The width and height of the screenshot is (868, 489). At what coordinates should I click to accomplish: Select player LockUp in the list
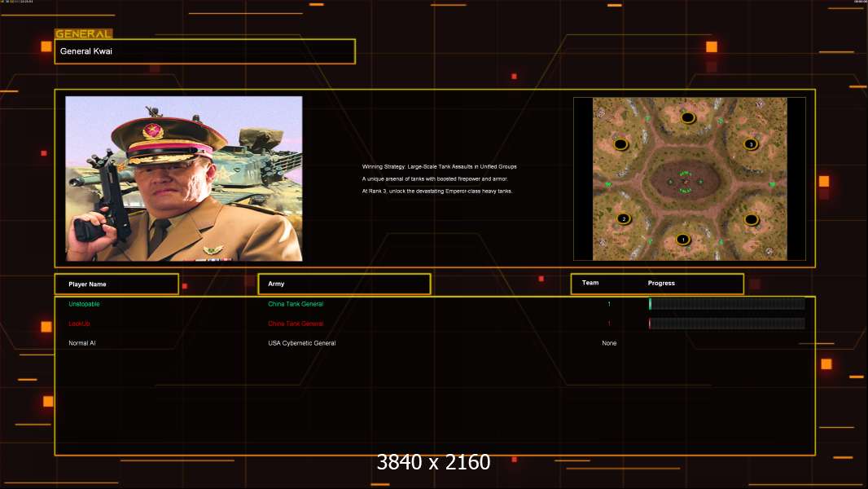[x=80, y=324]
